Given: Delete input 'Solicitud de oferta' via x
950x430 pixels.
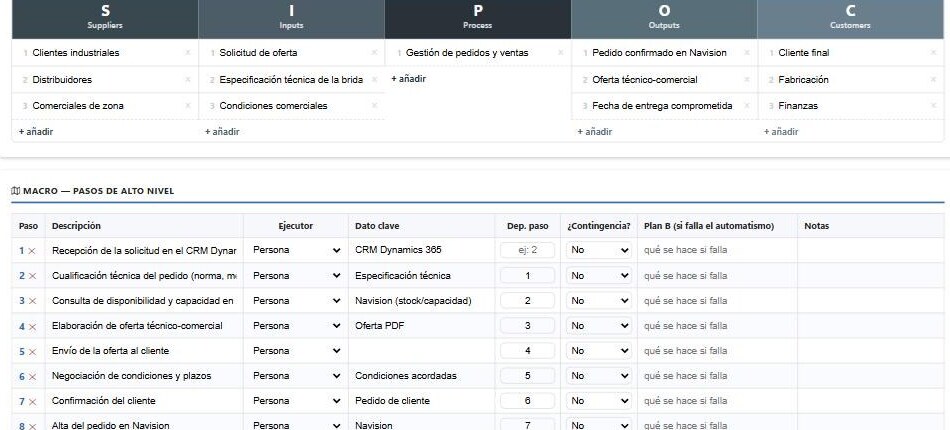Looking at the screenshot, I should 374,53.
